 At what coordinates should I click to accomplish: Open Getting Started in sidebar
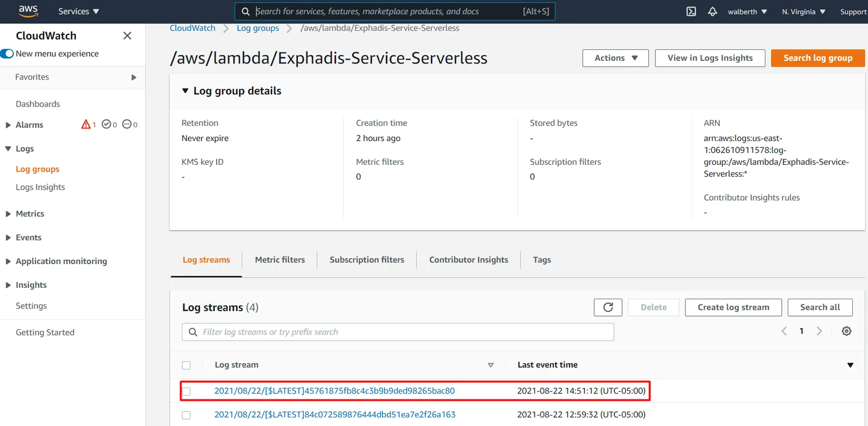pyautogui.click(x=45, y=332)
